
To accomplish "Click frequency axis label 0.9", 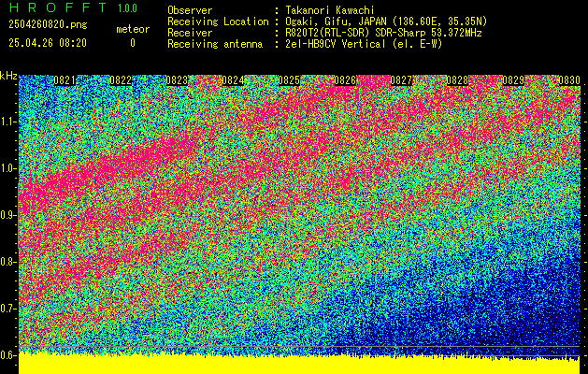I will [x=7, y=215].
